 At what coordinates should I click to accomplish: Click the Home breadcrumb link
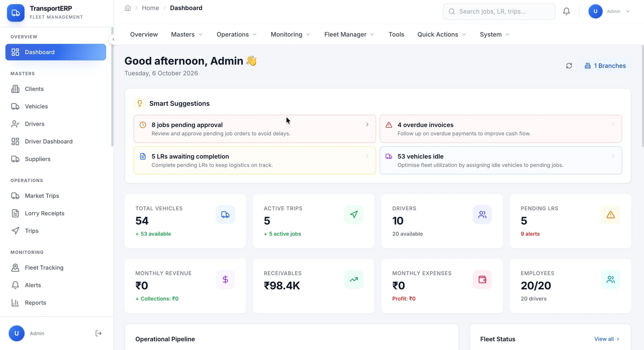tap(150, 8)
